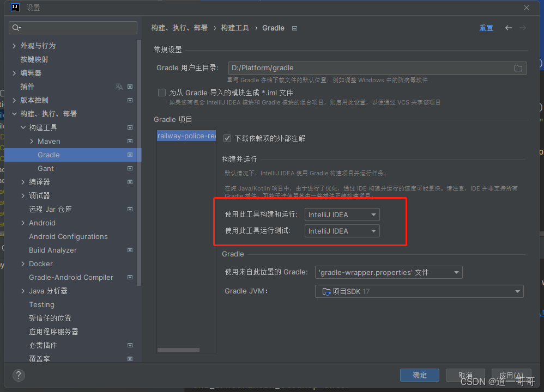Click the folder browse icon for Gradle user home

pyautogui.click(x=518, y=68)
